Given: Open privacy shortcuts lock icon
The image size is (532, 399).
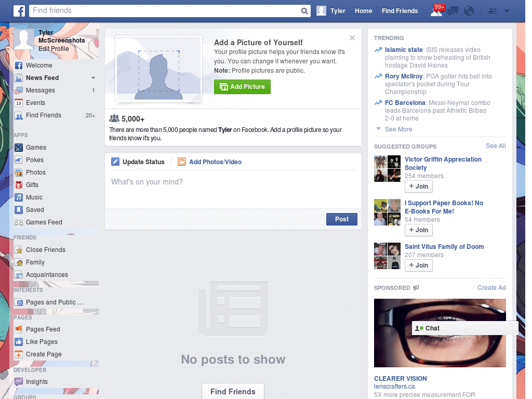Looking at the screenshot, I should (493, 11).
